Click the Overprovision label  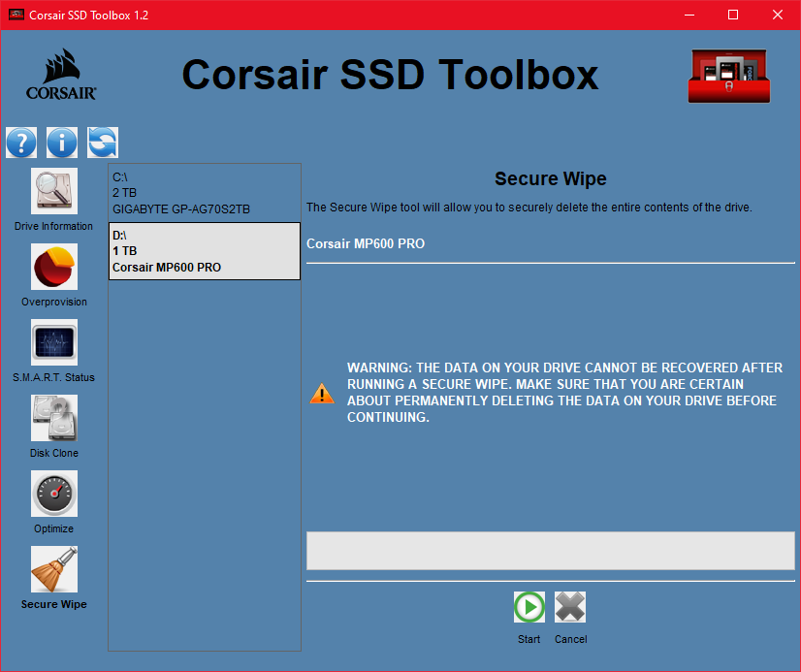54,302
